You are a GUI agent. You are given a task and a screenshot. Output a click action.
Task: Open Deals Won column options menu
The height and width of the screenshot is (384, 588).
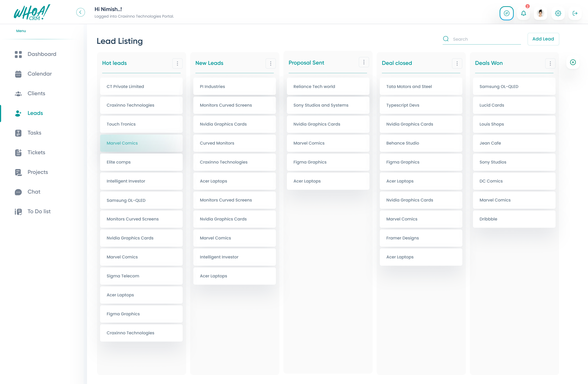pos(550,63)
